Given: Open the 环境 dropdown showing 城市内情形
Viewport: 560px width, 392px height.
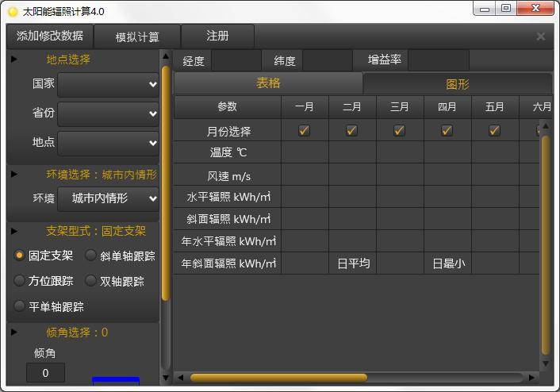Looking at the screenshot, I should tap(108, 198).
